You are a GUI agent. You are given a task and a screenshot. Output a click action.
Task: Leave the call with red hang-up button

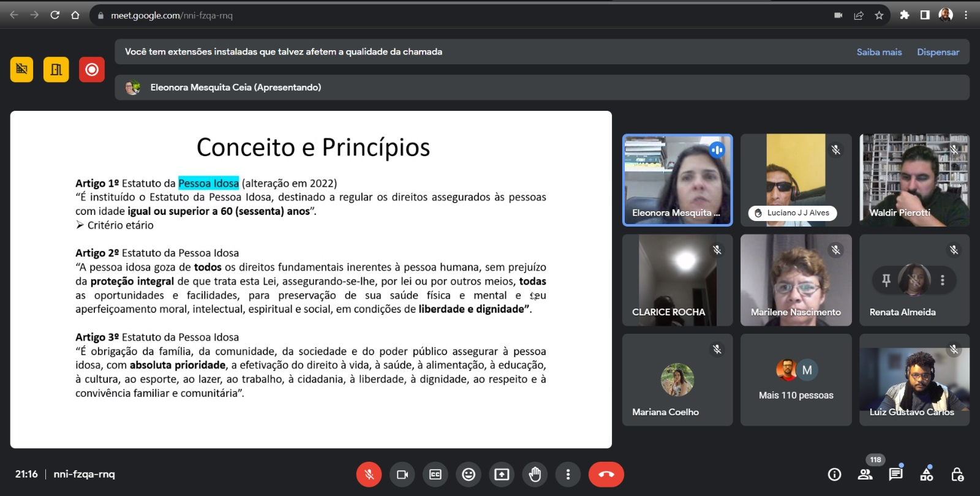tap(606, 475)
